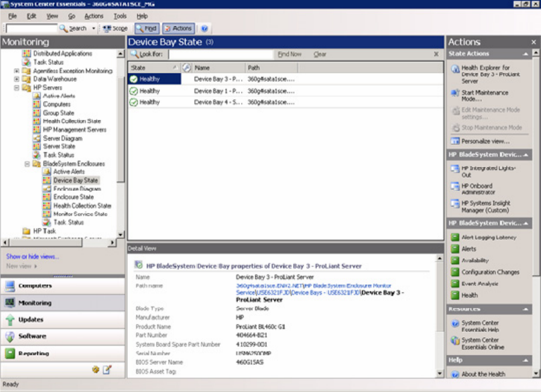
Task: Collapse the State Actions section
Action: (527, 54)
